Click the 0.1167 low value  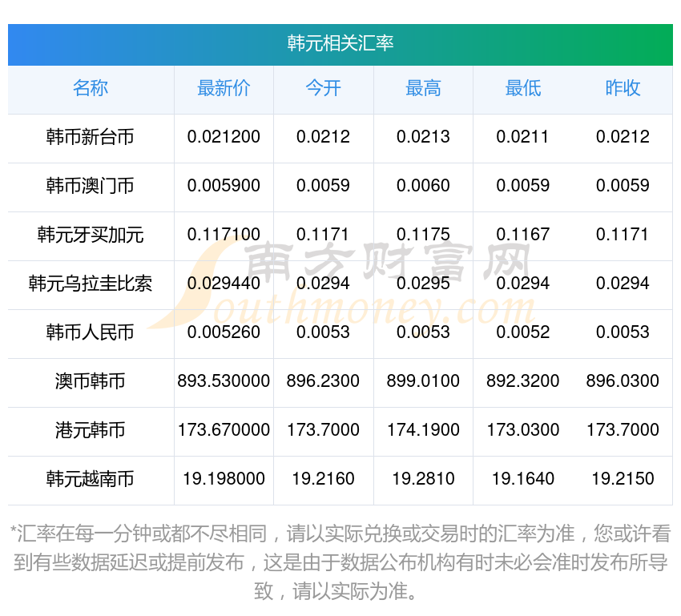pyautogui.click(x=523, y=235)
